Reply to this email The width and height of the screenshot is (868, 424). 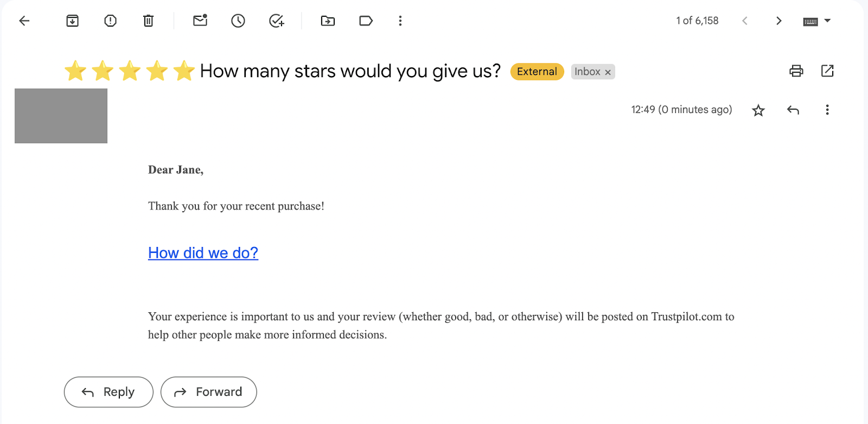108,391
